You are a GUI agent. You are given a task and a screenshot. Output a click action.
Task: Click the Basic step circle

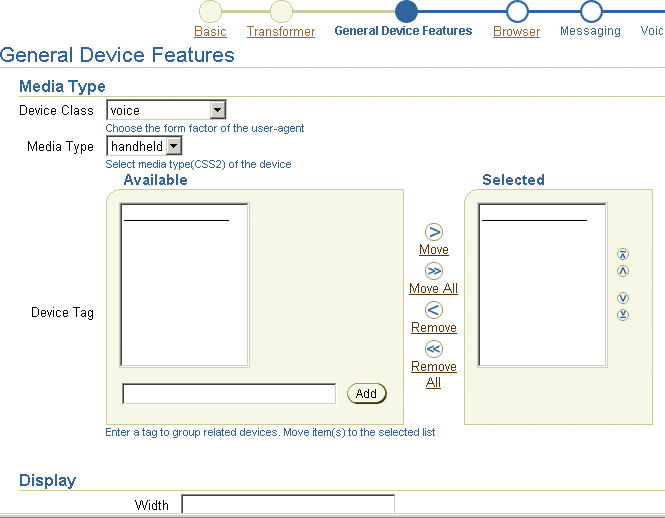coord(210,11)
